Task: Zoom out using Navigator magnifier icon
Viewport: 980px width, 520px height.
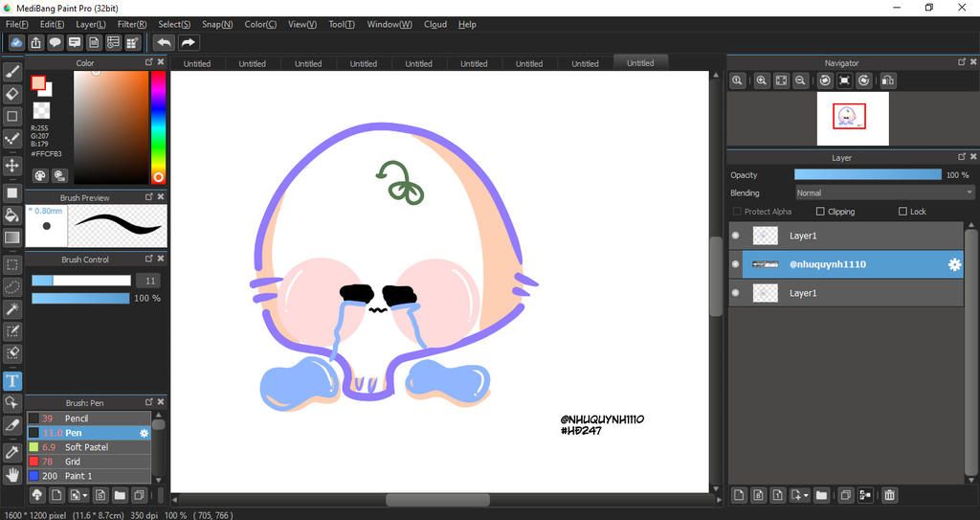Action: coord(800,80)
